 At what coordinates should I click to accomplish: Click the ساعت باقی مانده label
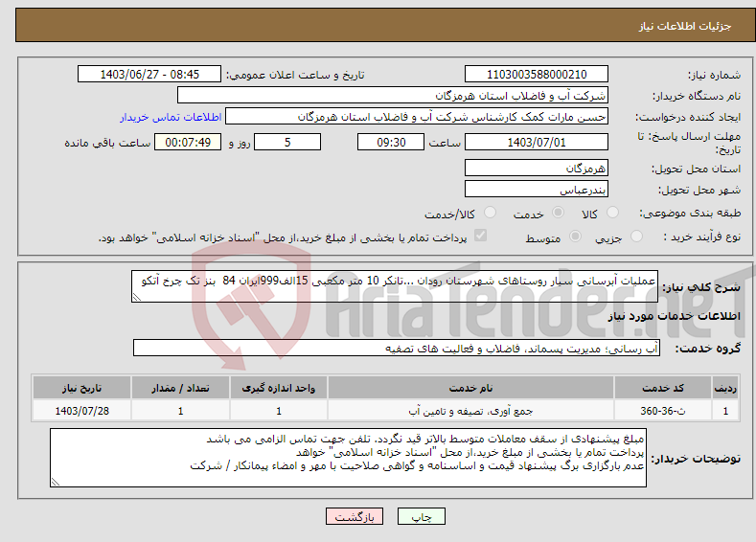pyautogui.click(x=107, y=143)
